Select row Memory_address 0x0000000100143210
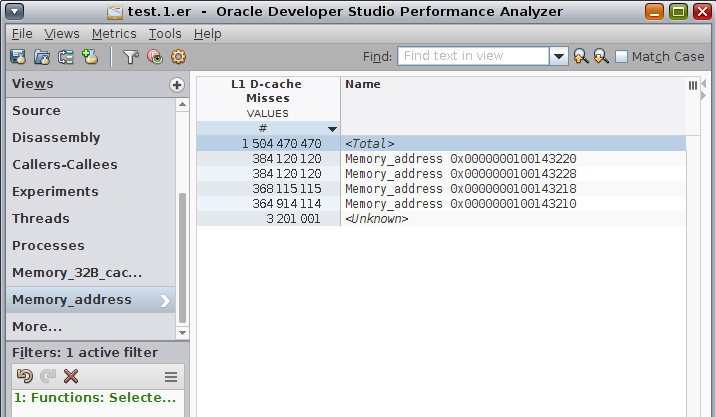 click(x=441, y=204)
